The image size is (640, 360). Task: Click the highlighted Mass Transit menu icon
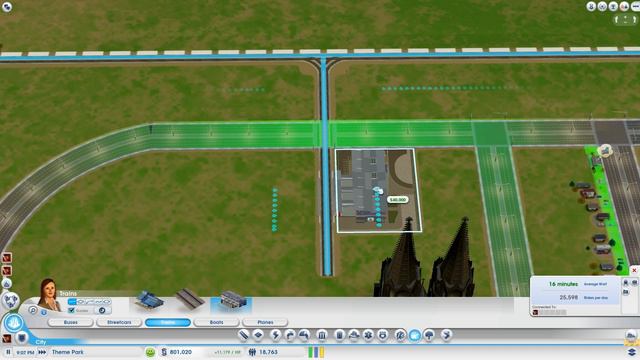point(415,335)
